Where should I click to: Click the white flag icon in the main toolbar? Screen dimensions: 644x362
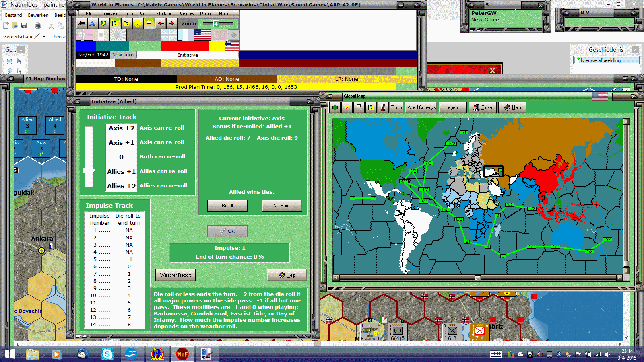pyautogui.click(x=149, y=23)
